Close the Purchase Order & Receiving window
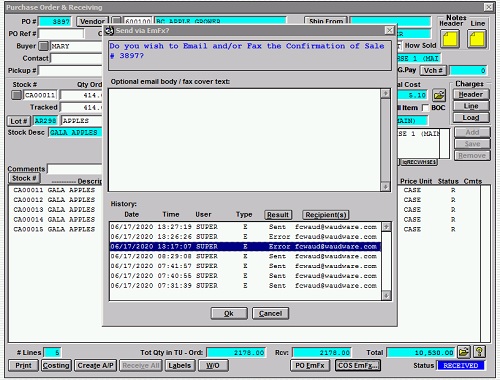The height and width of the screenshot is (380, 500). [x=488, y=7]
